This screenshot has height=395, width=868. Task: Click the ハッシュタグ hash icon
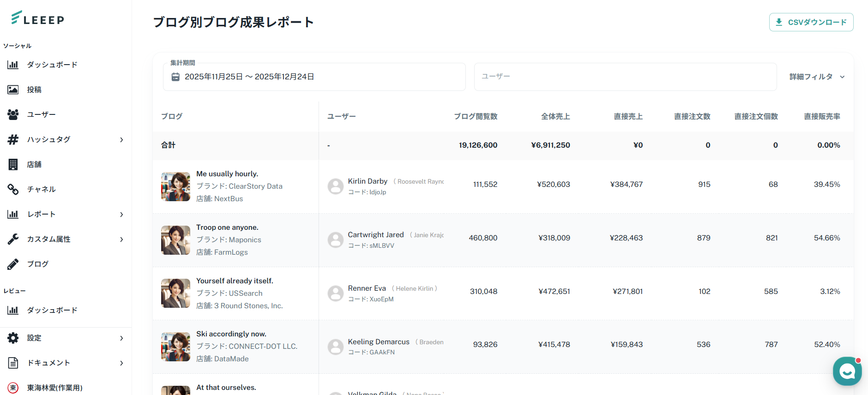coord(13,139)
